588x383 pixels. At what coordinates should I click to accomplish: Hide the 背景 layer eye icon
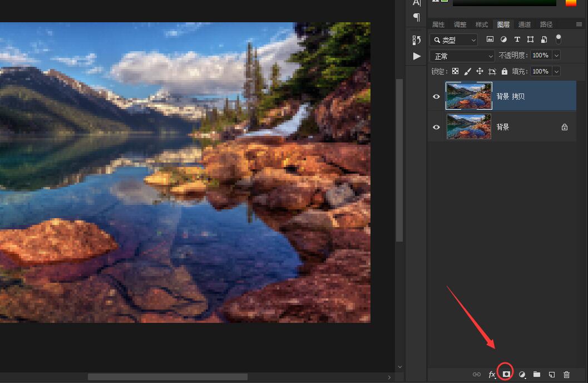[436, 127]
